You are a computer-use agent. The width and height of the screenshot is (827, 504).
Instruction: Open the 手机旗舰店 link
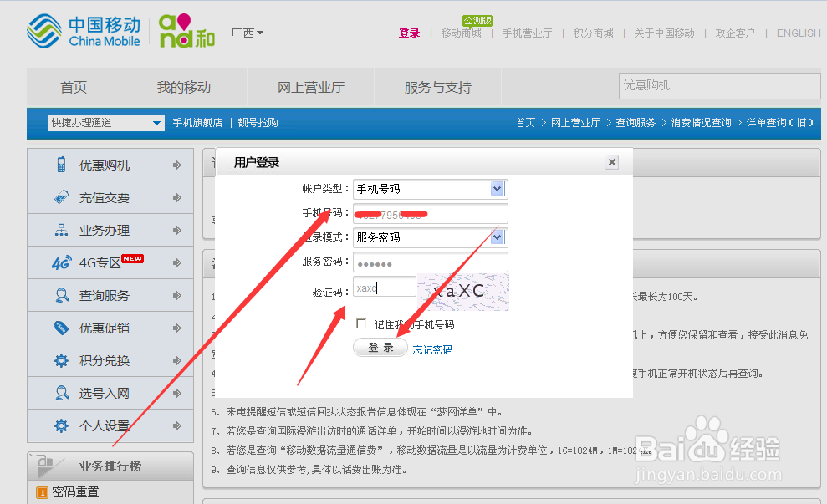(198, 123)
